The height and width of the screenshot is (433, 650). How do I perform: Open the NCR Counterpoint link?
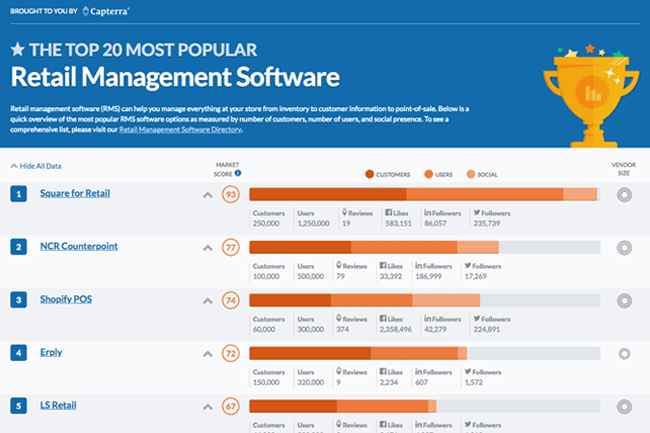click(x=79, y=246)
